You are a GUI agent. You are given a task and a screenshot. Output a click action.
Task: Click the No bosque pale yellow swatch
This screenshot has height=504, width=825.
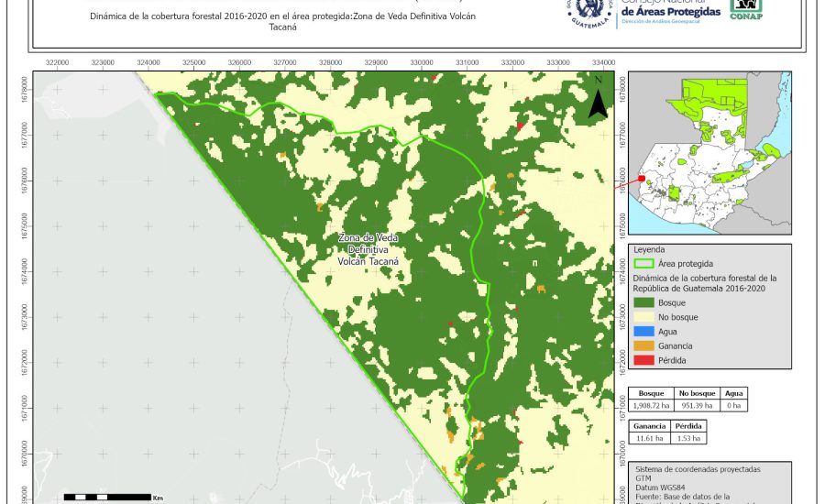point(644,317)
